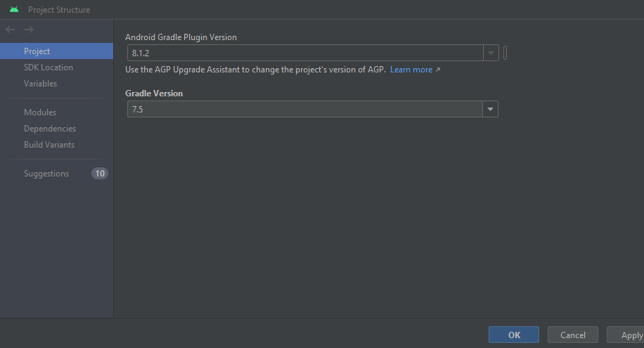Click the back navigation arrow
644x348 pixels.
[11, 30]
